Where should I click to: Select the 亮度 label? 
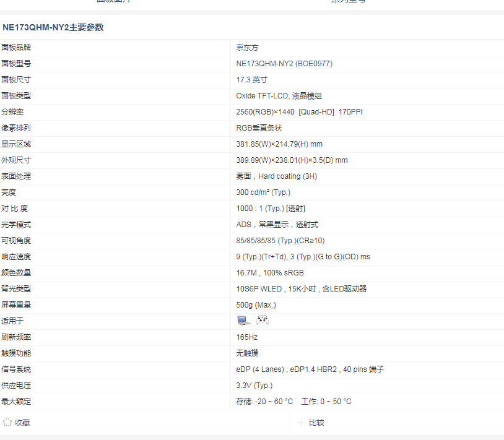point(9,192)
